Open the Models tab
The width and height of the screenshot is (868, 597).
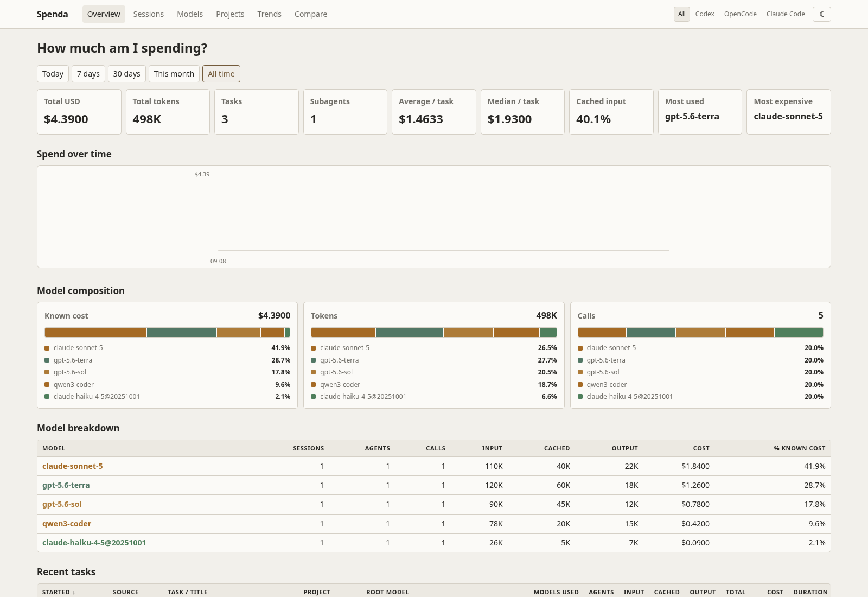point(190,14)
